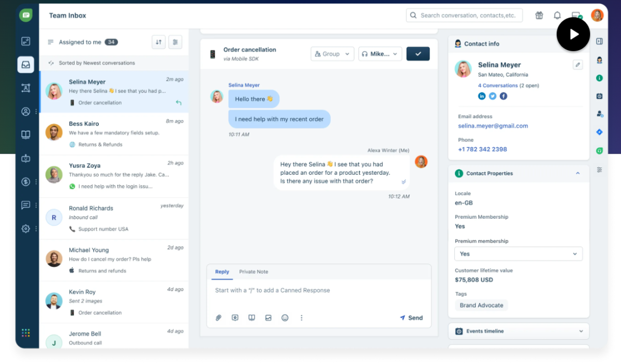This screenshot has height=364, width=621.
Task: Open the notifications bell icon
Action: tap(557, 15)
